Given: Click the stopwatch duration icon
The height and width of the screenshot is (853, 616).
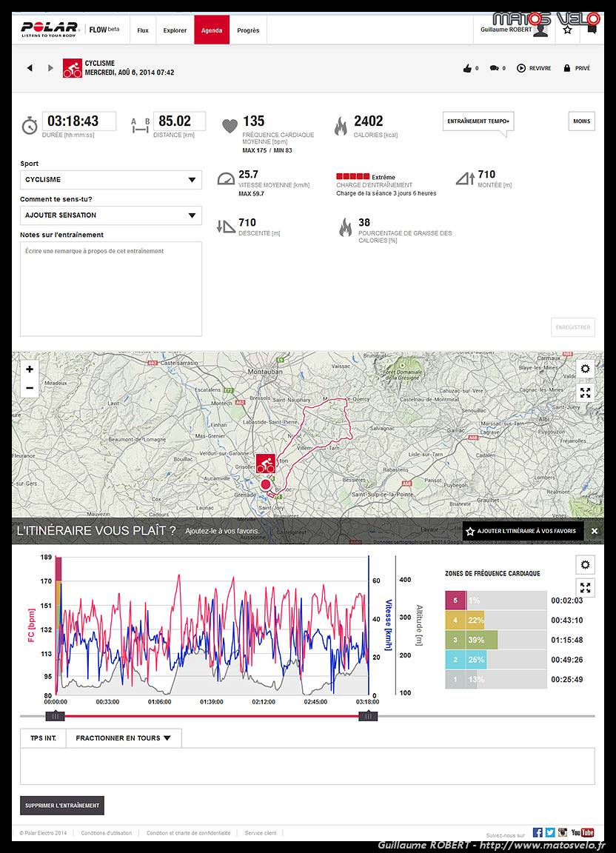Looking at the screenshot, I should click(30, 125).
